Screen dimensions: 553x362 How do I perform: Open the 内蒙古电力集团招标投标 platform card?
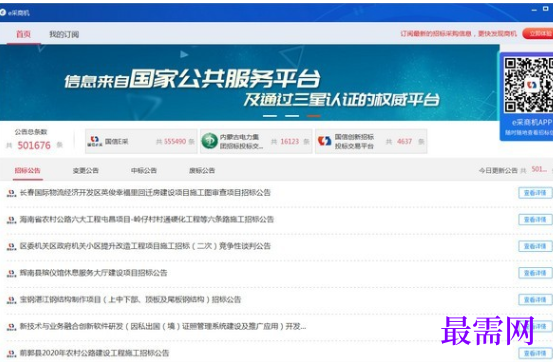click(256, 141)
